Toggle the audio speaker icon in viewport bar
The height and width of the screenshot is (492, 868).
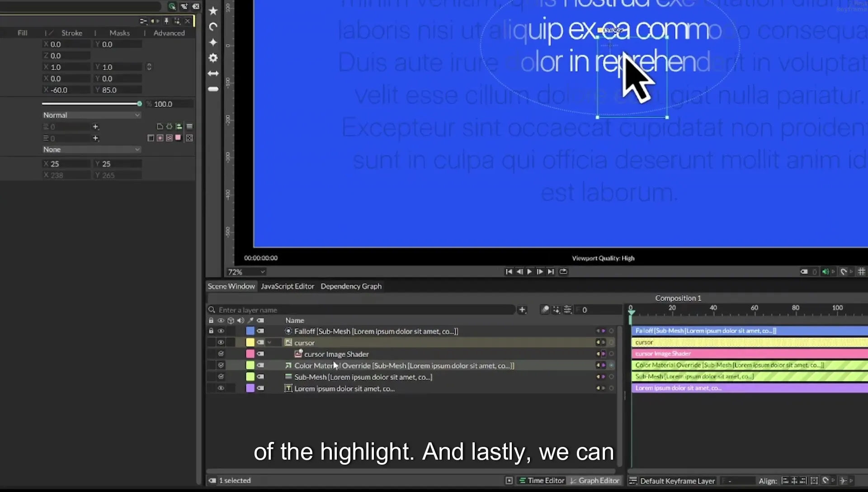[x=826, y=272]
